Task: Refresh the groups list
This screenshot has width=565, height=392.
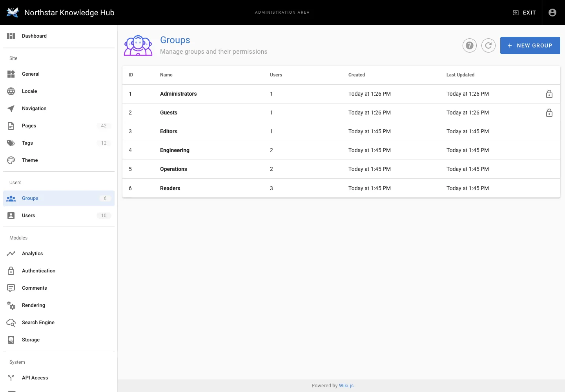Action: tap(488, 45)
